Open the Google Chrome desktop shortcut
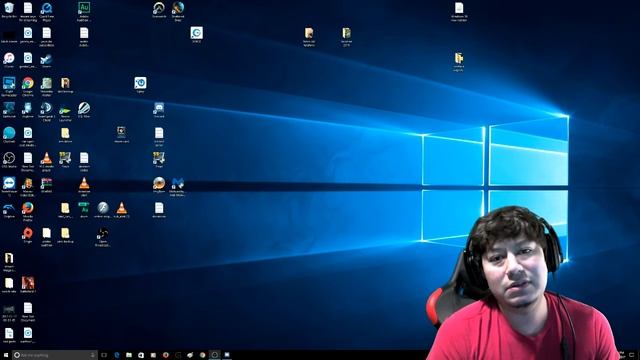 pyautogui.click(x=28, y=86)
